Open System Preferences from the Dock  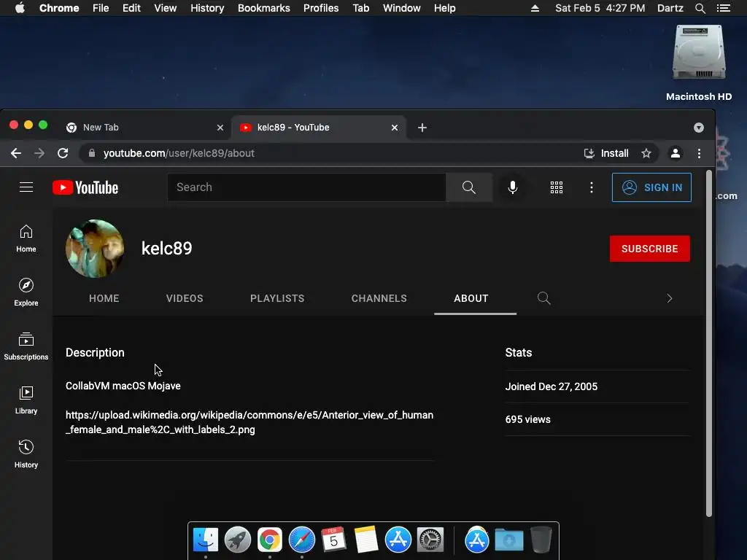(x=430, y=540)
